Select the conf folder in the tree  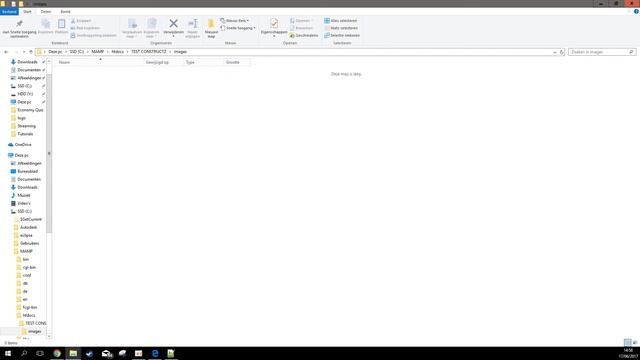[x=27, y=276]
